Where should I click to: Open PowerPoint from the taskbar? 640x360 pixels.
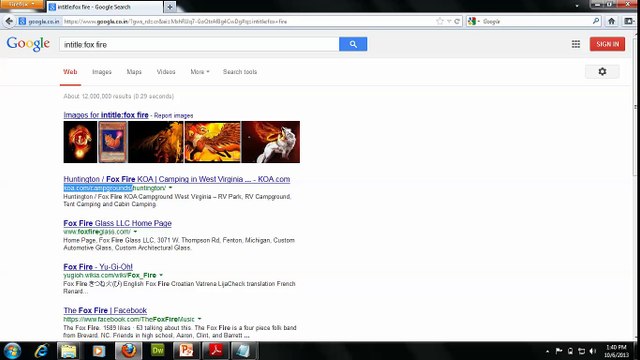(187, 351)
